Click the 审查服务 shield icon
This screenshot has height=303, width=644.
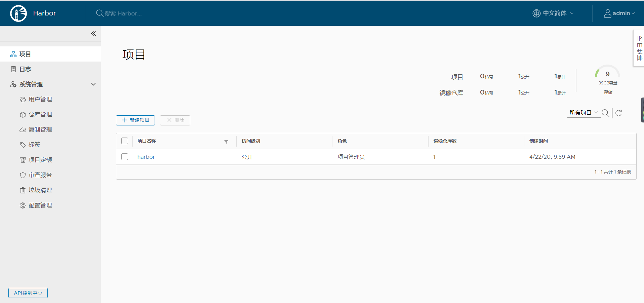(x=23, y=175)
